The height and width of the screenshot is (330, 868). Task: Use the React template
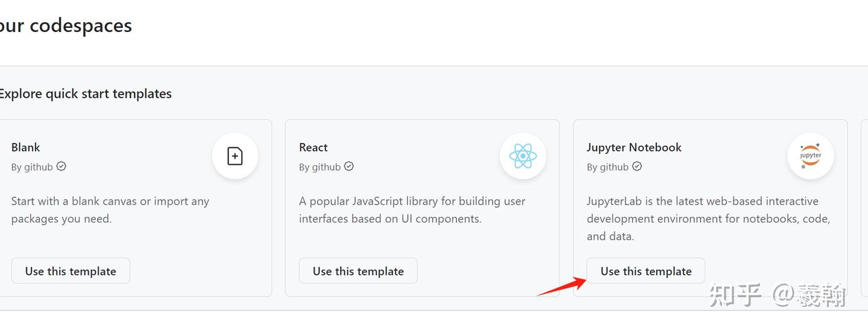tap(358, 271)
